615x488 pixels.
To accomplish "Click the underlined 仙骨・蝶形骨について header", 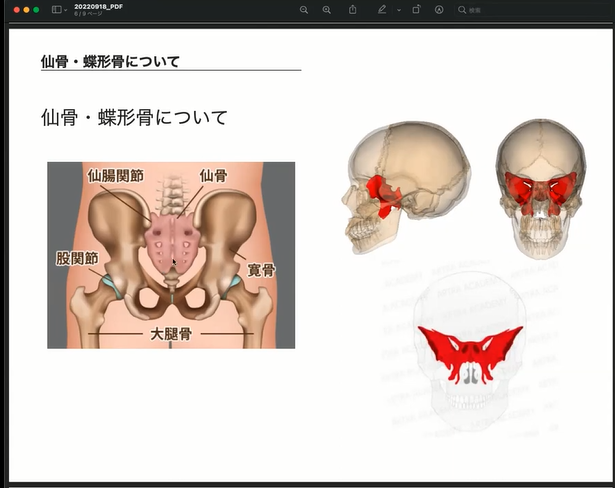I will [110, 62].
